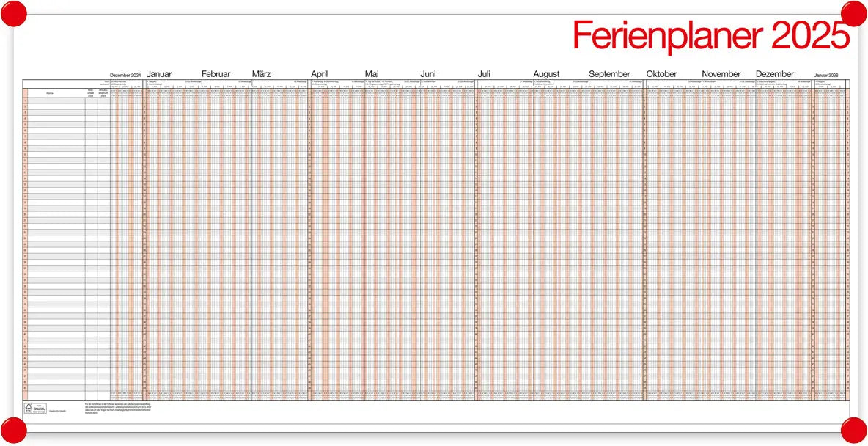Viewport: 868px width, 446px height.
Task: Select the Februar month heading
Action: pyautogui.click(x=216, y=74)
